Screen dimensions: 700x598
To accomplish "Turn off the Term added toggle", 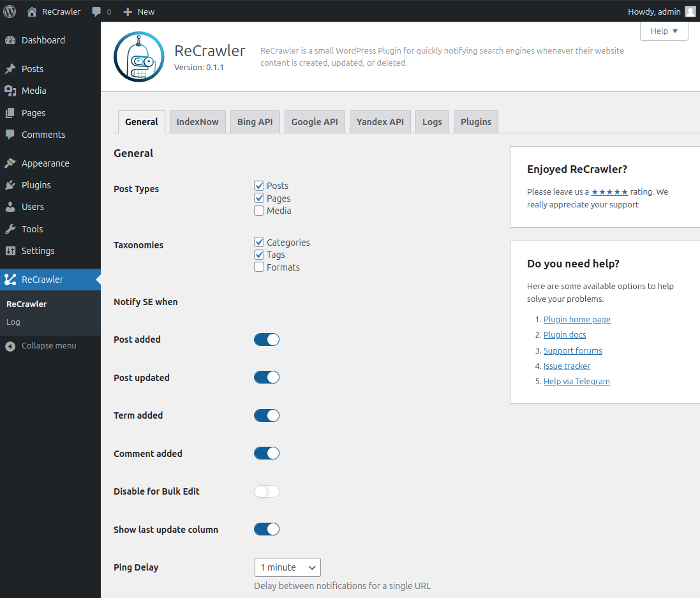I will click(x=267, y=415).
